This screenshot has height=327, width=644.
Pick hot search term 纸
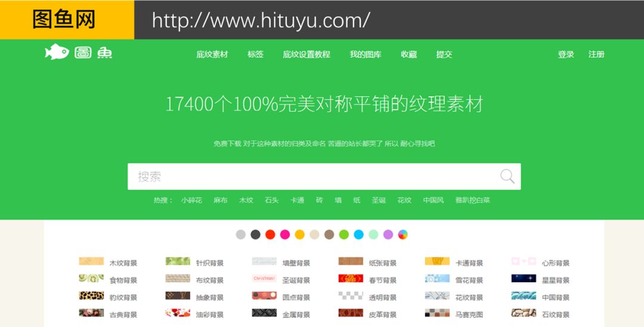click(357, 200)
